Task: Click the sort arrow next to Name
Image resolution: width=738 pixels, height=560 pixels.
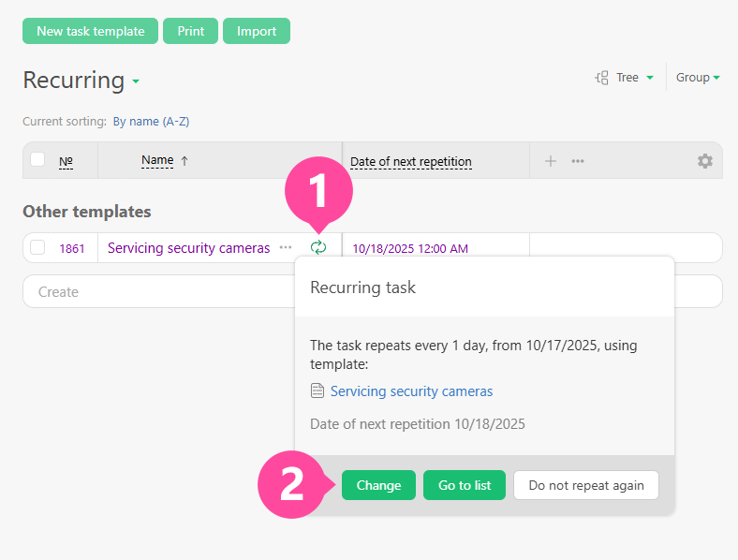Action: click(x=184, y=161)
